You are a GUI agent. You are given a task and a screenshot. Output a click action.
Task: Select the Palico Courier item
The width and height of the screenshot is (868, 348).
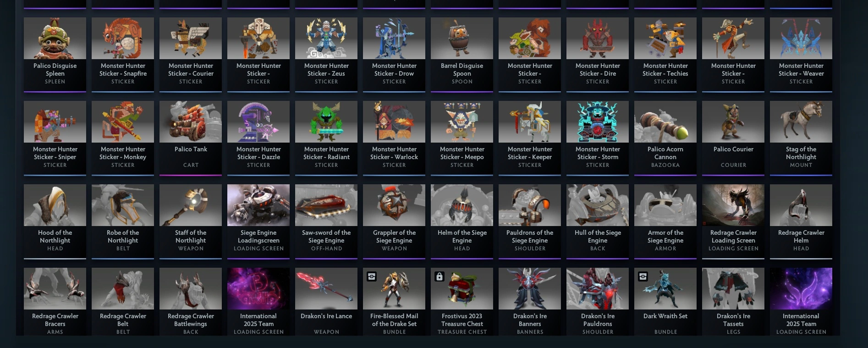[733, 138]
